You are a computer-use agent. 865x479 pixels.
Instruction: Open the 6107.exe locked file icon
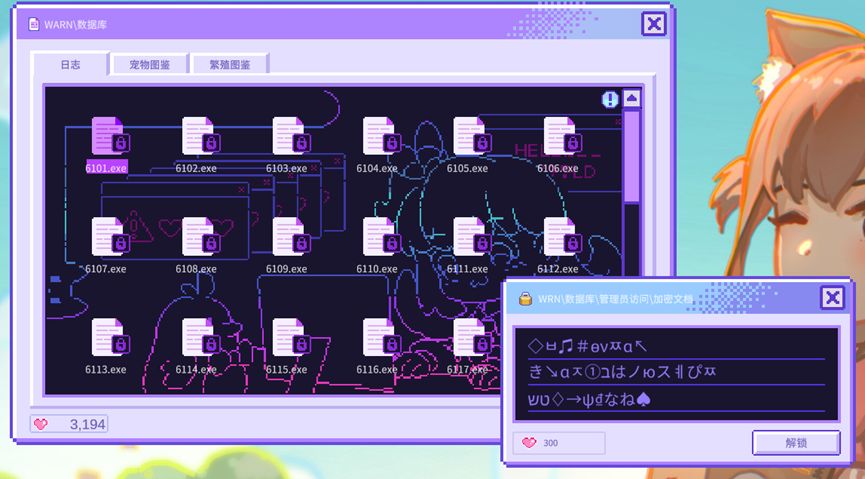110,236
